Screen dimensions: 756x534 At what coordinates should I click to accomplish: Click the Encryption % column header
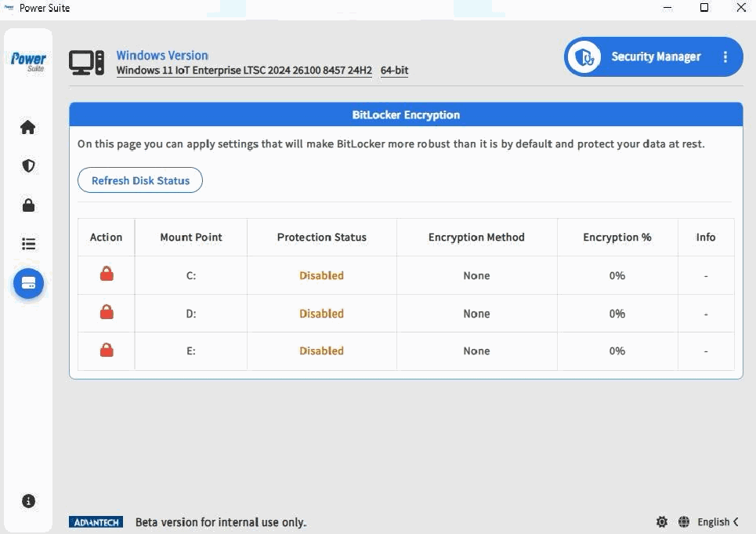pos(617,238)
